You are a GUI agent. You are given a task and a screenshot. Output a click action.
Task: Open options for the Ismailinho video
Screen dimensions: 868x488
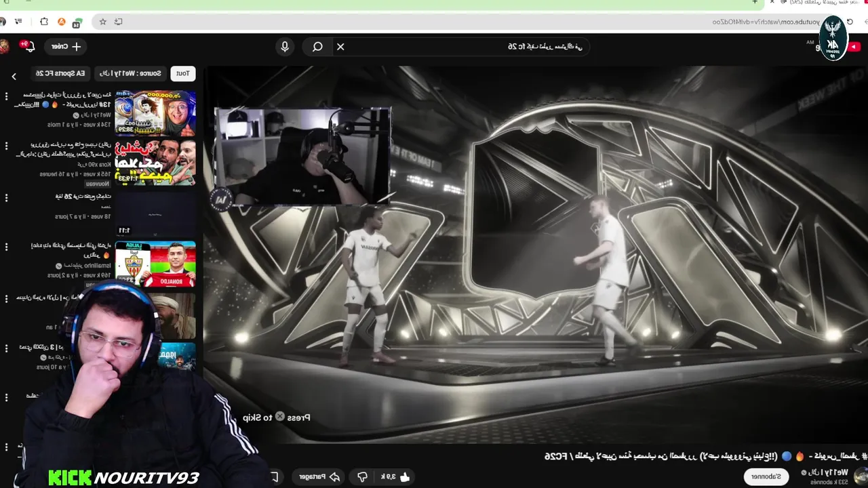(6, 247)
